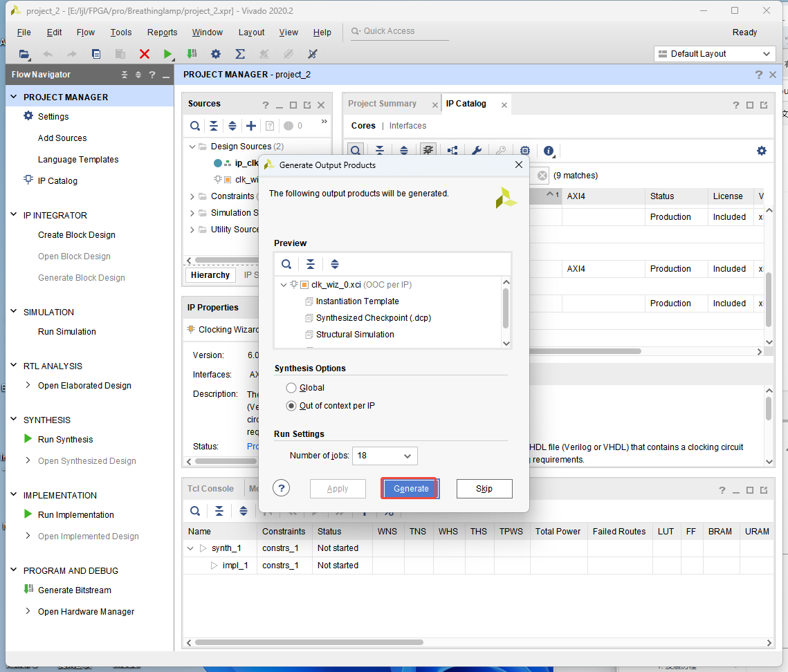Viewport: 788px width, 672px height.
Task: Collapse all in Sources panel
Action: click(x=214, y=126)
